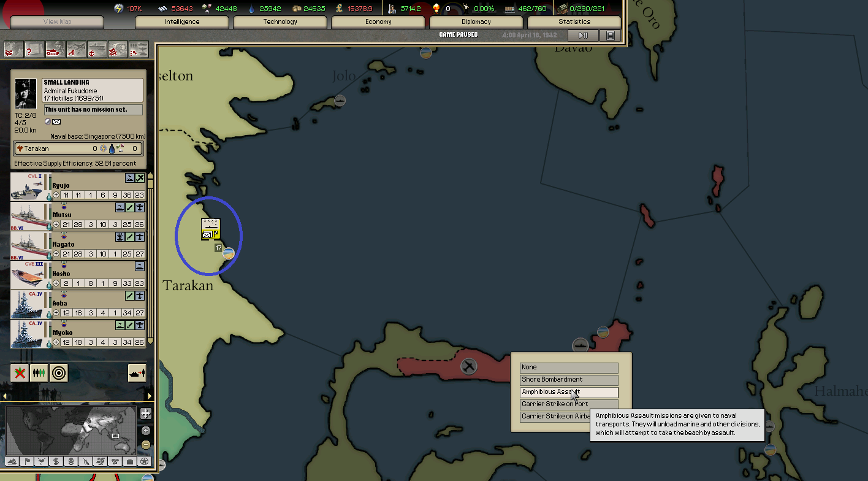Open the naval units anchor hotlist
Screen dimensions: 868x481
tap(96, 49)
